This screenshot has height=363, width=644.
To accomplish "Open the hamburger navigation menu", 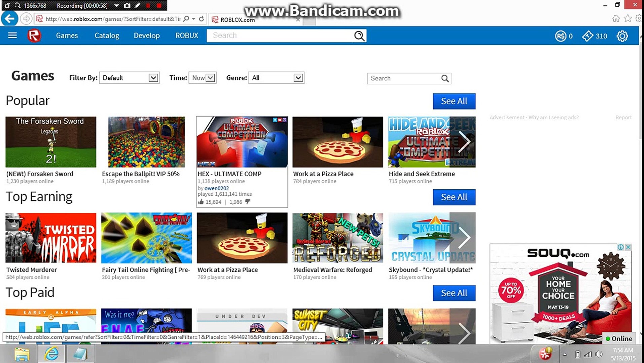I will 12,35.
